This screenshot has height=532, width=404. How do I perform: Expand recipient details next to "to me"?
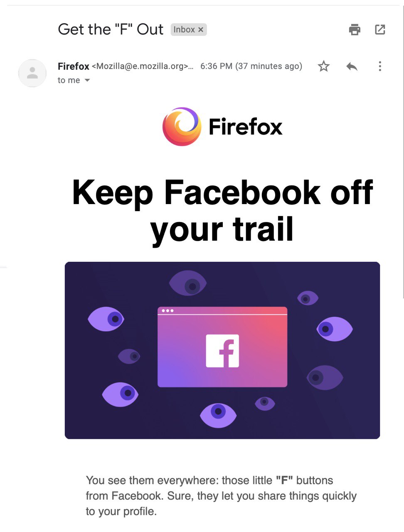point(87,80)
